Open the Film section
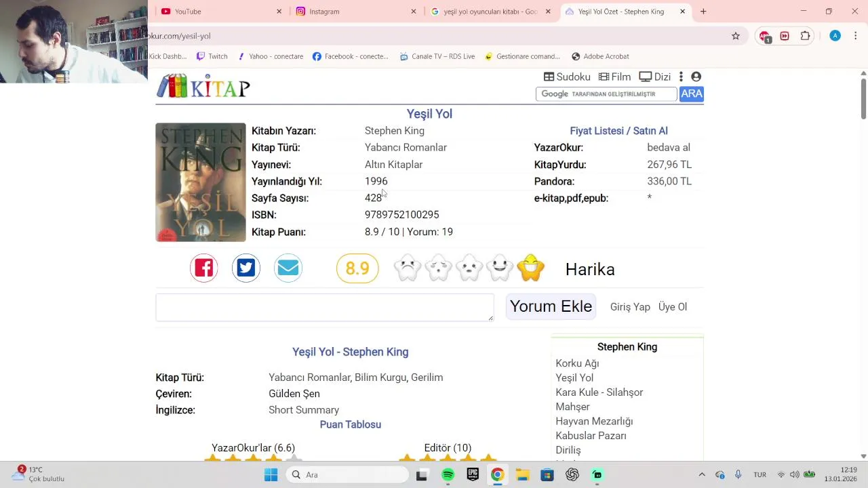Image resolution: width=868 pixels, height=488 pixels. (x=614, y=77)
